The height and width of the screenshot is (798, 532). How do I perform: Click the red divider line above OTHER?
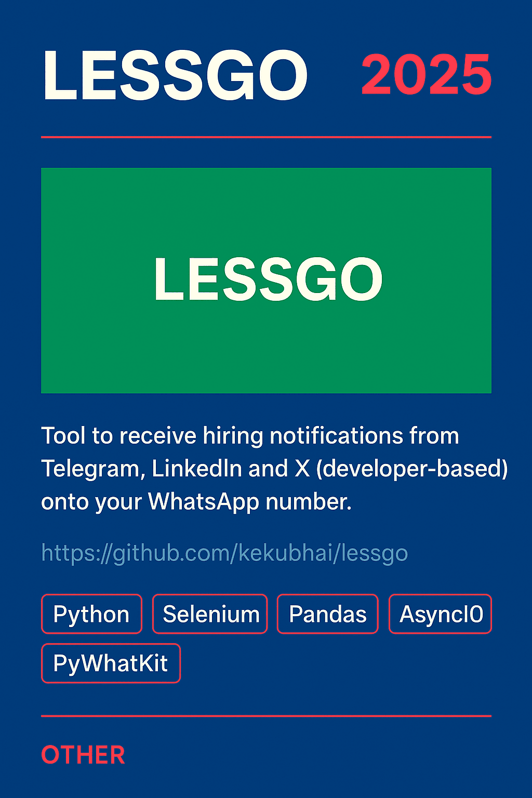tap(266, 716)
